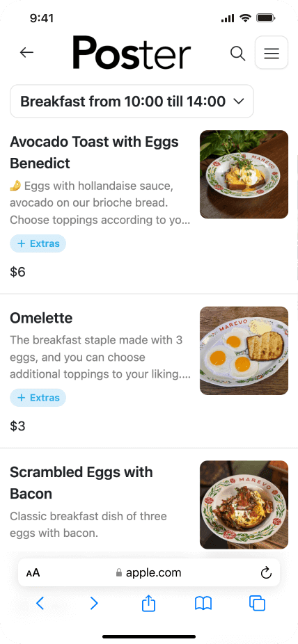Open the hamburger menu
The height and width of the screenshot is (644, 298).
point(272,53)
